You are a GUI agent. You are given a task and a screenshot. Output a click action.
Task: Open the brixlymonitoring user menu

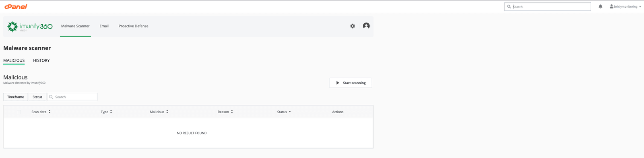625,6
